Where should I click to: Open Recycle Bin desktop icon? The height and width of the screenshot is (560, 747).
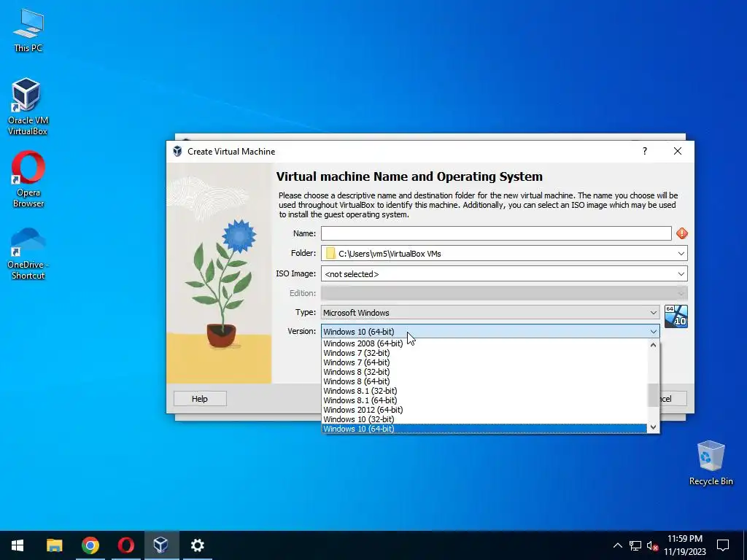click(711, 463)
